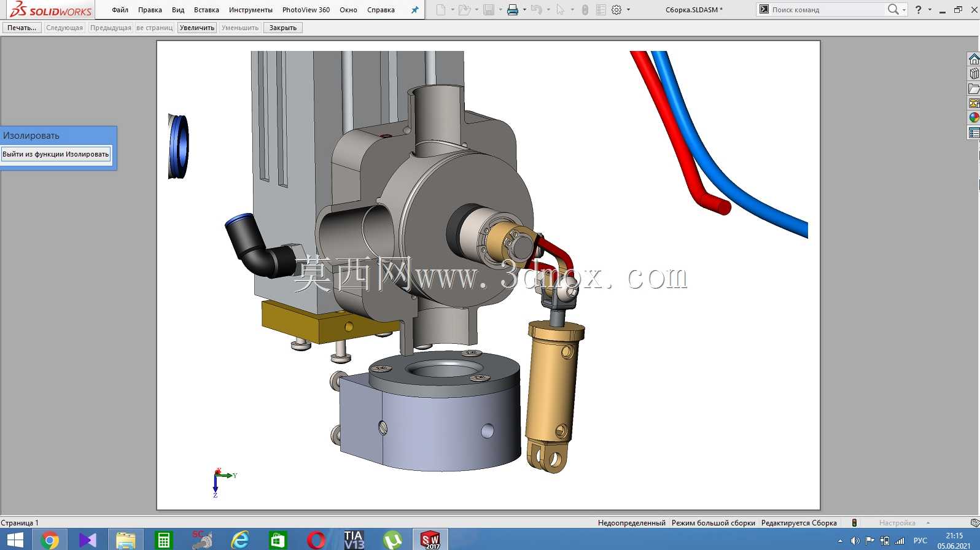Open the Окно menu
The image size is (980, 550).
click(x=348, y=10)
